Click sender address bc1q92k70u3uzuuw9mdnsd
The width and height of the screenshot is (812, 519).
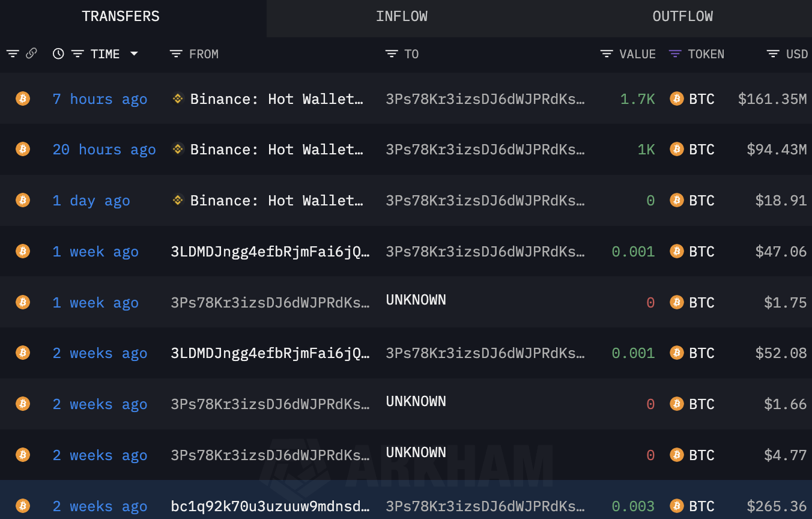tap(270, 506)
